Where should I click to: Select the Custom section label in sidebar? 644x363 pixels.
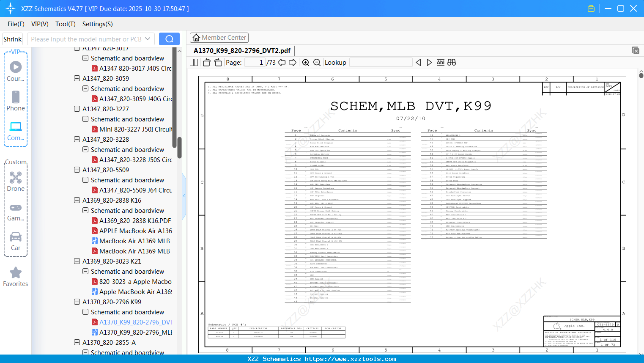click(16, 162)
